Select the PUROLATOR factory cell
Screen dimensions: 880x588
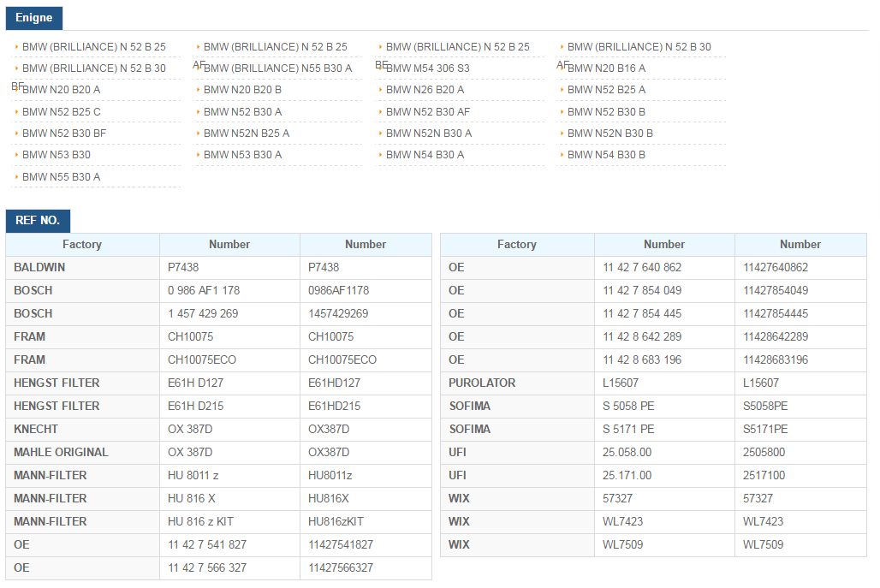[517, 383]
